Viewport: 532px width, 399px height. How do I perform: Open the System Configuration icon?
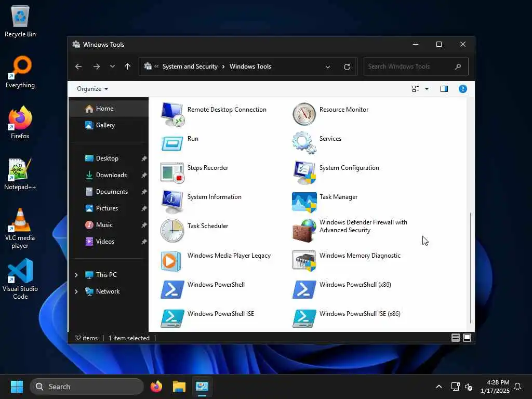[x=304, y=172]
